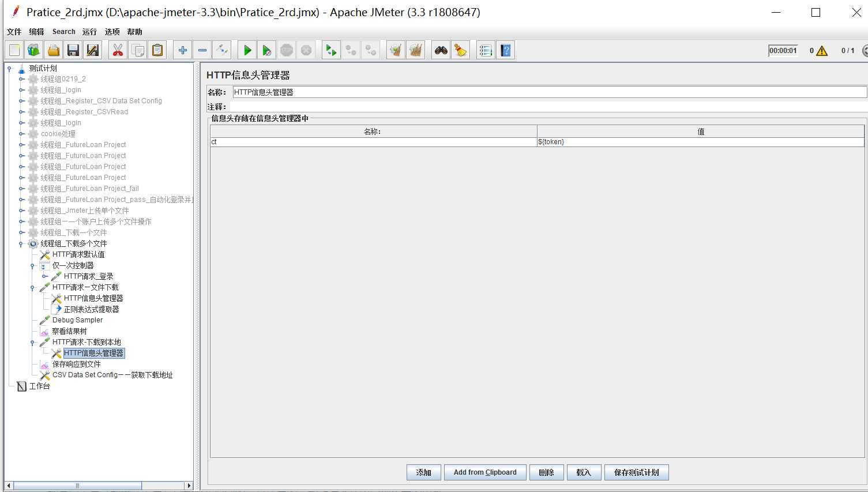Select the ct header name cell
This screenshot has width=868, height=492.
click(x=373, y=142)
